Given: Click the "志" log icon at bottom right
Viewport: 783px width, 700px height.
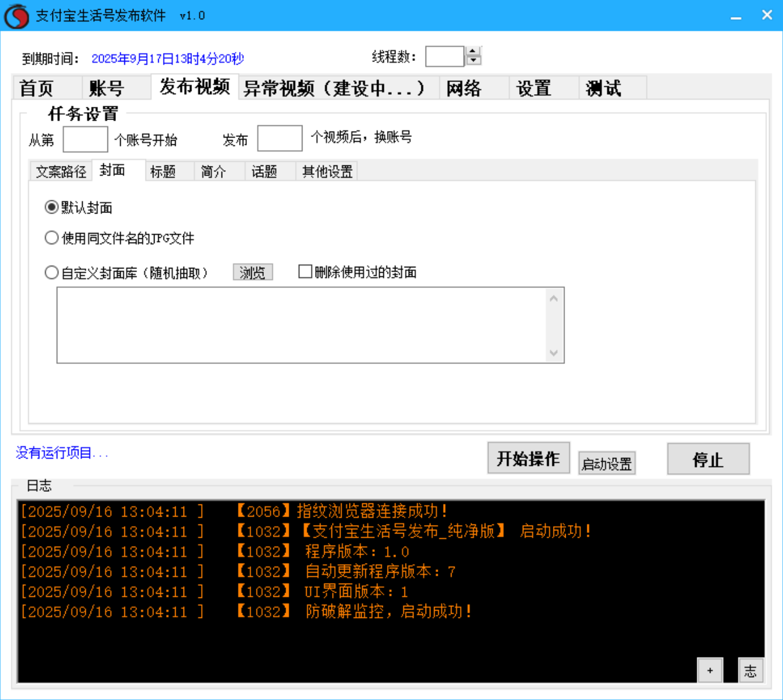Looking at the screenshot, I should 750,670.
